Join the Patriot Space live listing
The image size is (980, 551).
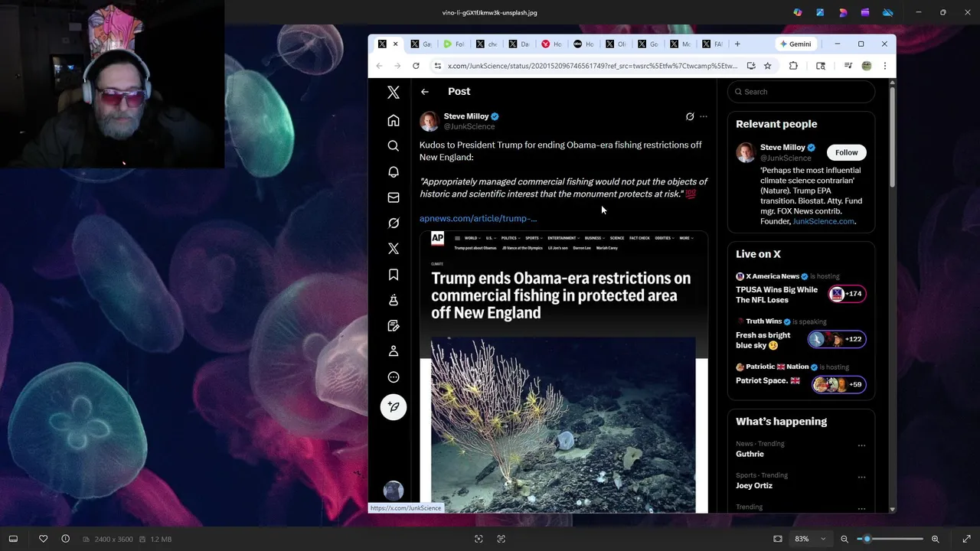pos(801,380)
